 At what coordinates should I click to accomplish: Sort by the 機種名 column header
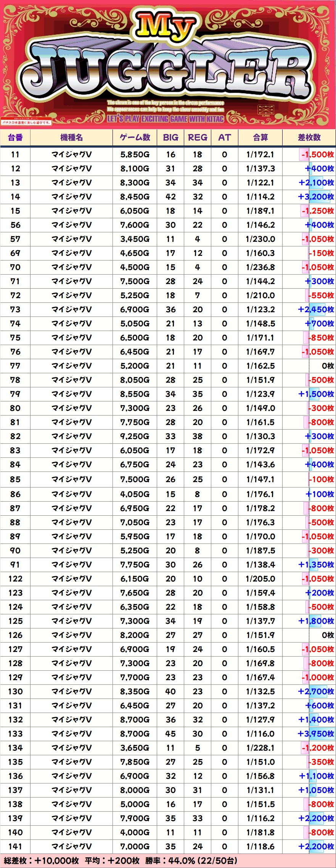click(71, 137)
